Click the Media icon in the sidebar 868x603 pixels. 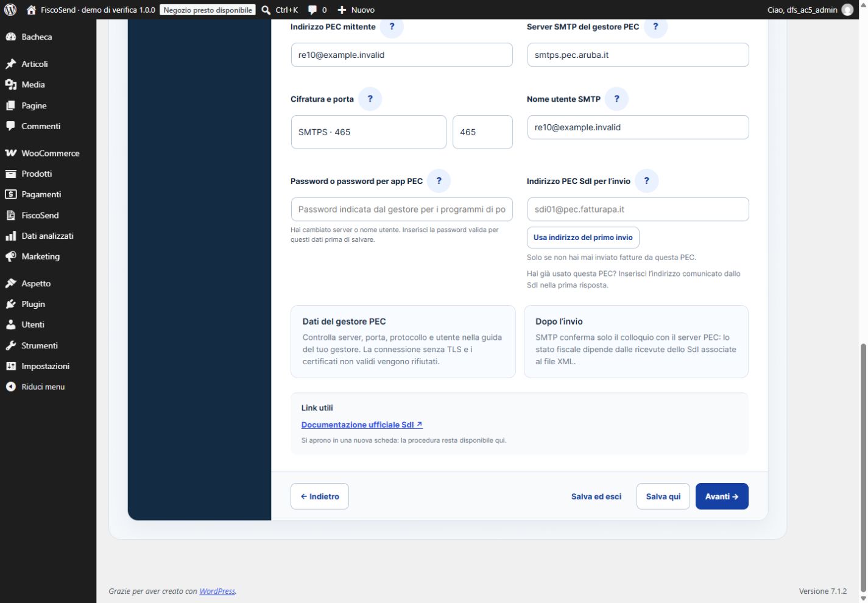10,85
